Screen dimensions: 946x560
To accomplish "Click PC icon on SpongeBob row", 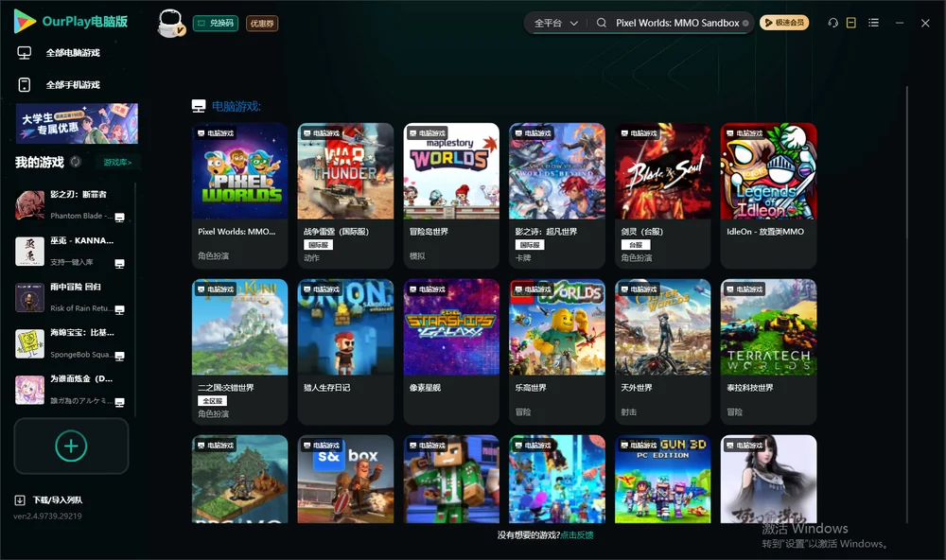I will 119,356.
